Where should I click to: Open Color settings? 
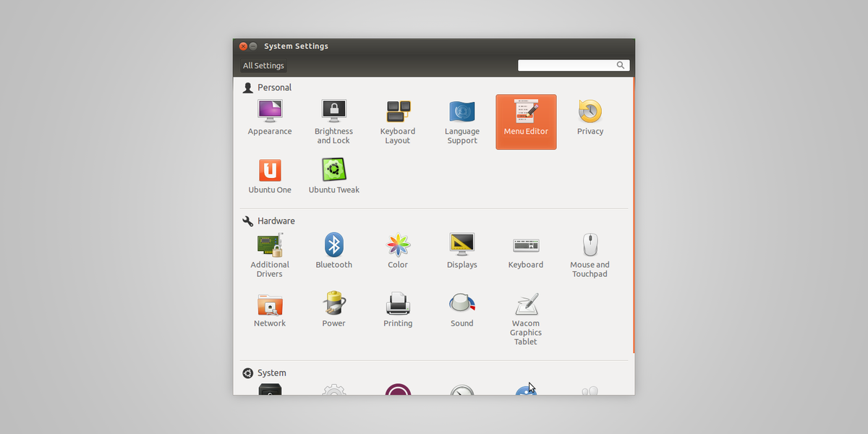(x=398, y=251)
